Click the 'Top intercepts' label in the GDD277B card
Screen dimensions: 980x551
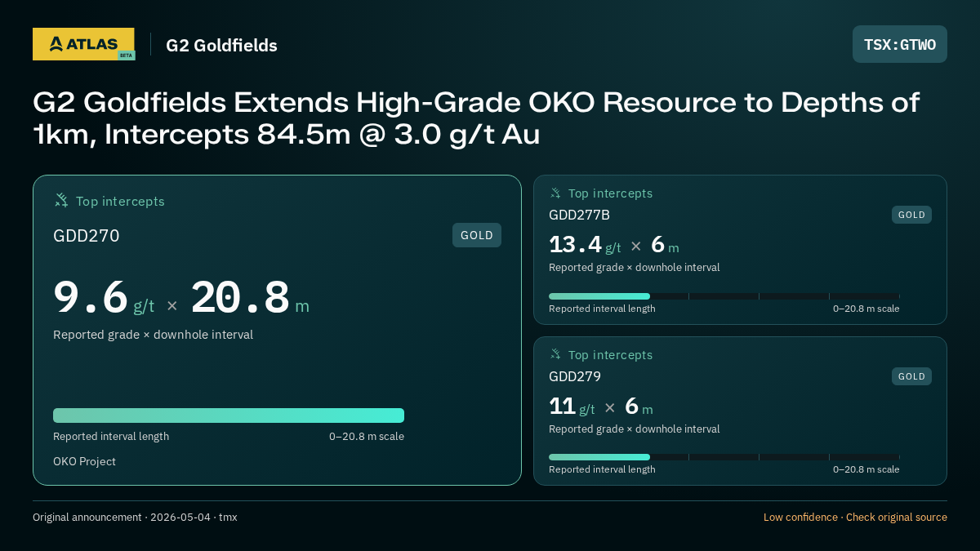pyautogui.click(x=610, y=193)
